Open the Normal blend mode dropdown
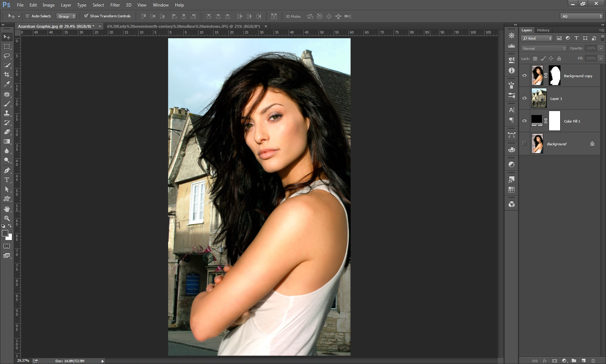The image size is (606, 364). (544, 48)
